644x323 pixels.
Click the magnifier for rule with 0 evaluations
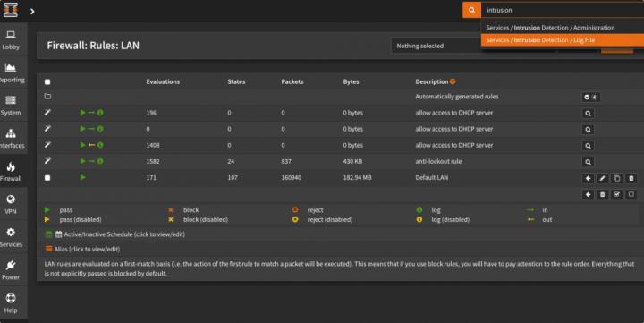tap(589, 130)
